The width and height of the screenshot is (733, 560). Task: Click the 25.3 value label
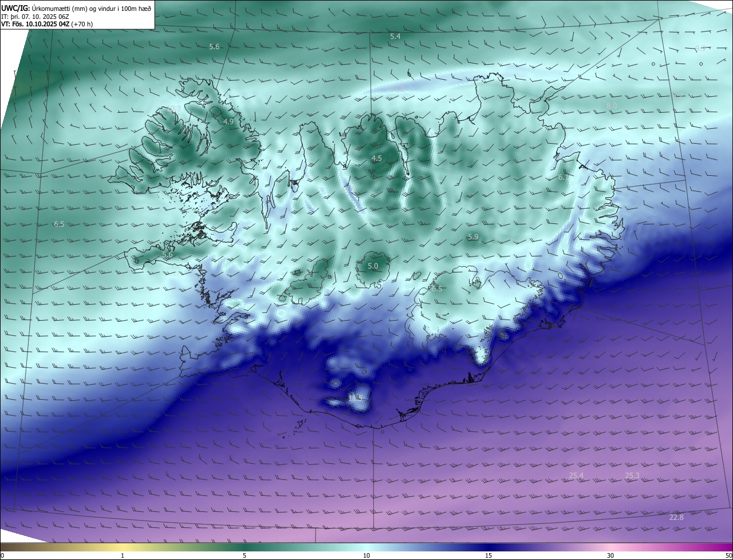click(x=632, y=476)
